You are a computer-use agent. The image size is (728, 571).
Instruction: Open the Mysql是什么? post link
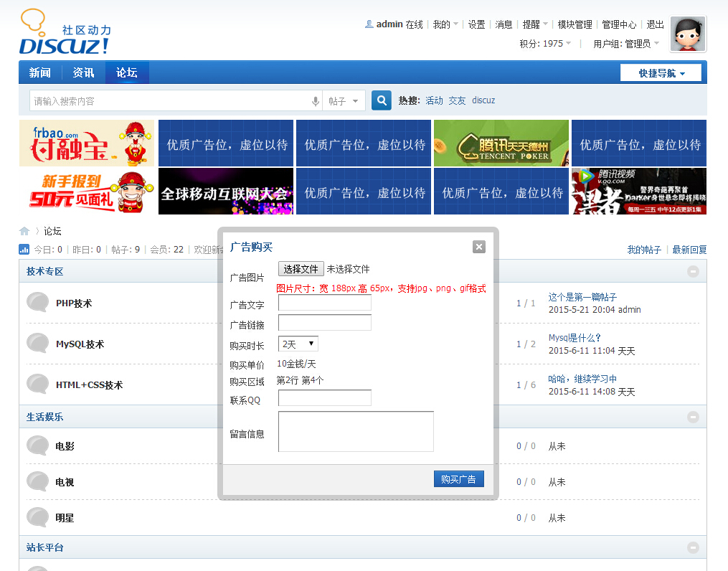(575, 338)
